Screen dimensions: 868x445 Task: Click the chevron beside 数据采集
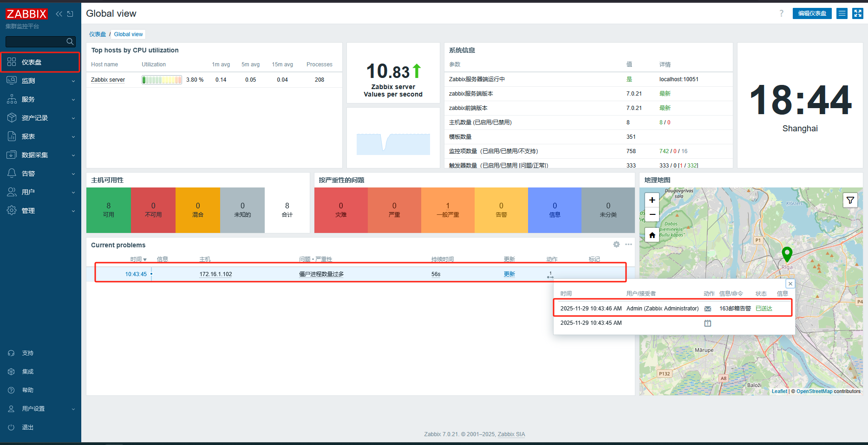(73, 155)
